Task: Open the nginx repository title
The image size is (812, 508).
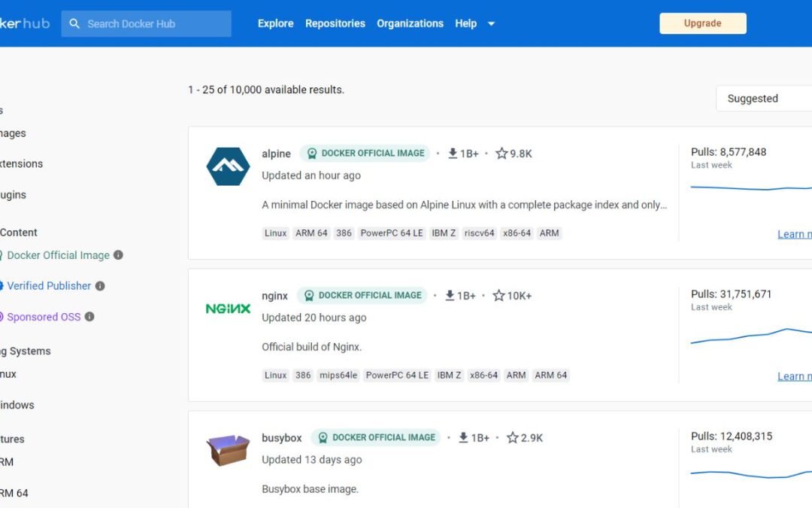Action: 274,296
